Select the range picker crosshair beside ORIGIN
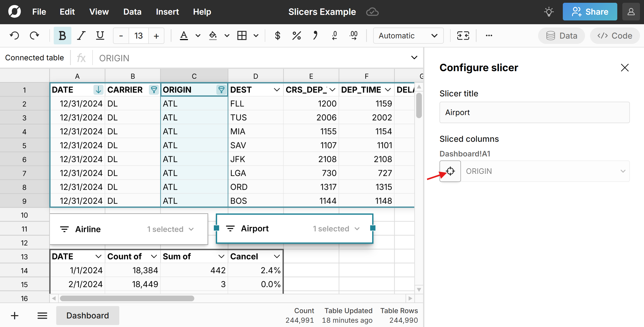The height and width of the screenshot is (327, 644). (x=450, y=171)
